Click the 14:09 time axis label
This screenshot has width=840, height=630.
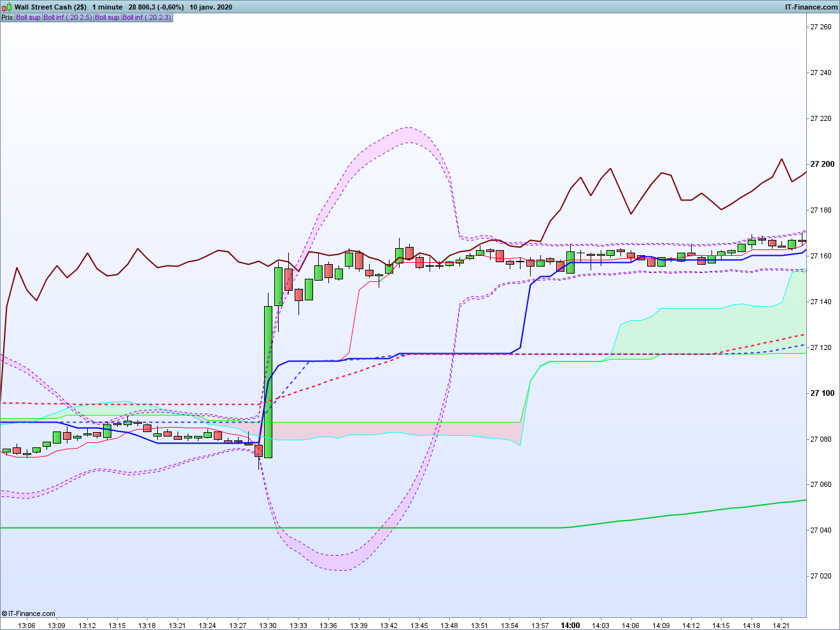pyautogui.click(x=661, y=626)
